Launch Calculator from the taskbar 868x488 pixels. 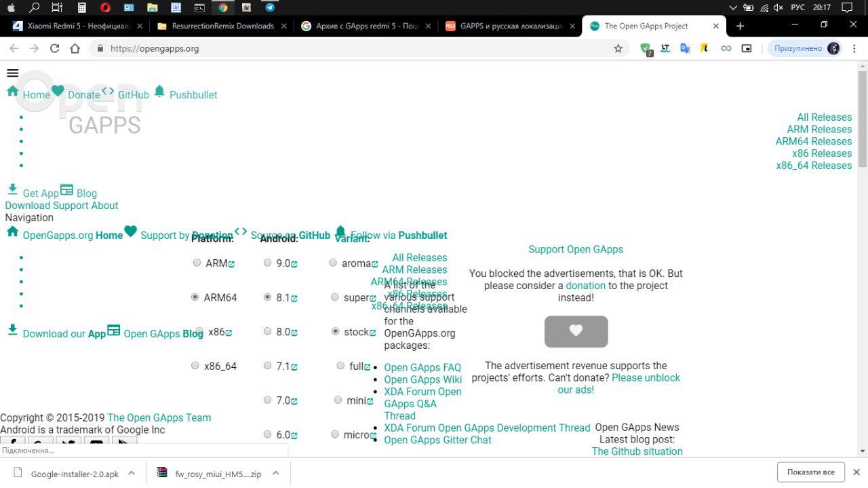[81, 8]
